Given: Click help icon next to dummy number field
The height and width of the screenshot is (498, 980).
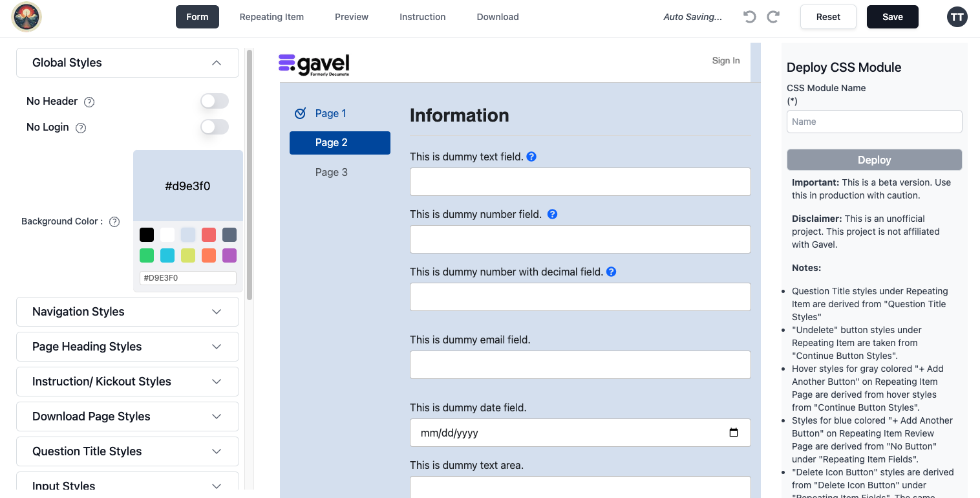Looking at the screenshot, I should [553, 214].
